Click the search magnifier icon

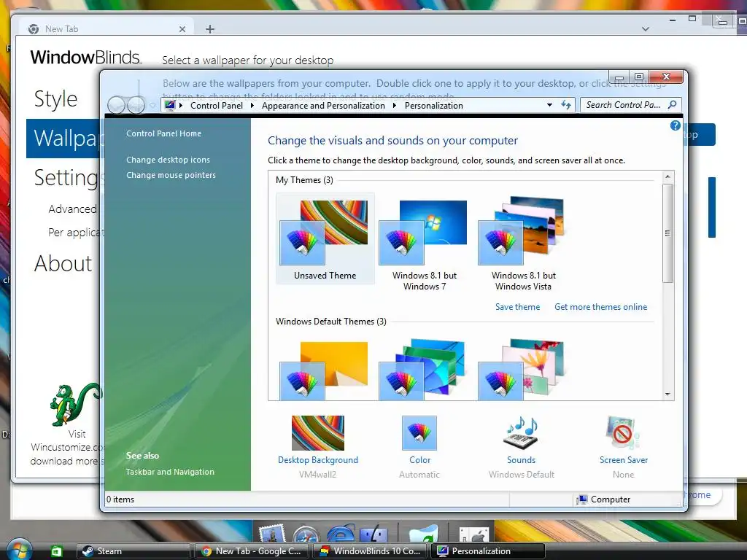[672, 104]
